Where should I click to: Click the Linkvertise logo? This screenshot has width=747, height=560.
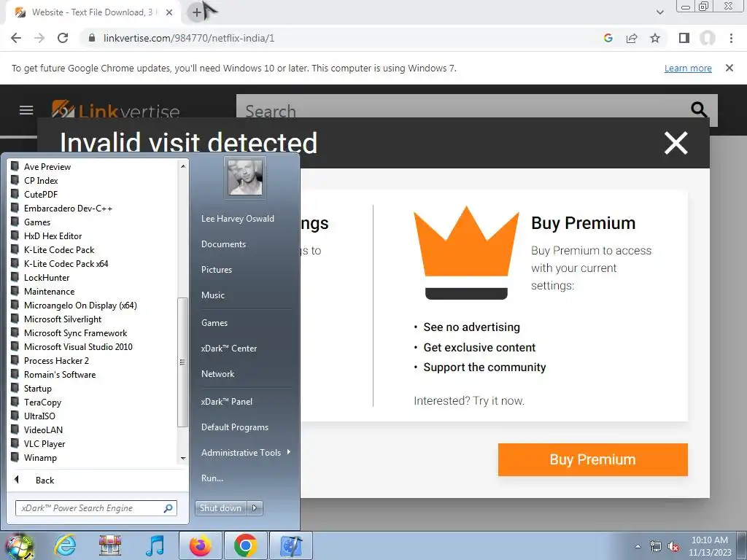coord(116,109)
